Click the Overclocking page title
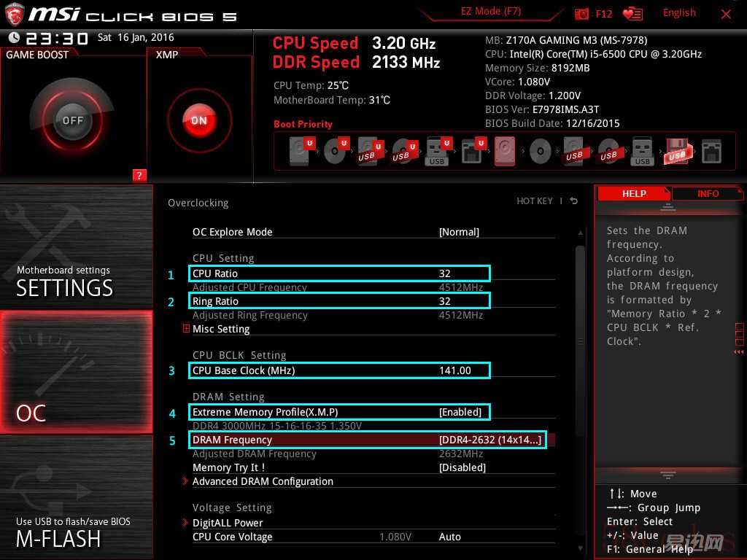 pyautogui.click(x=198, y=203)
